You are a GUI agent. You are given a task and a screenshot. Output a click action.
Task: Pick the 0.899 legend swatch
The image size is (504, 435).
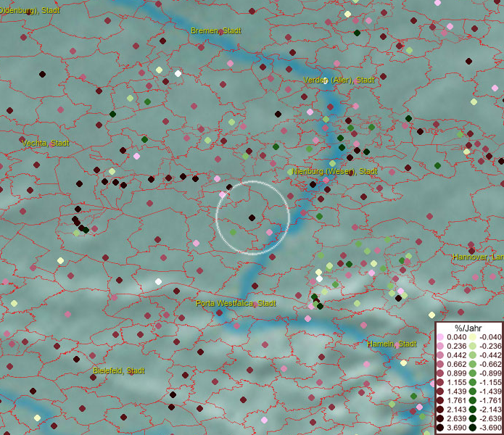(440, 373)
